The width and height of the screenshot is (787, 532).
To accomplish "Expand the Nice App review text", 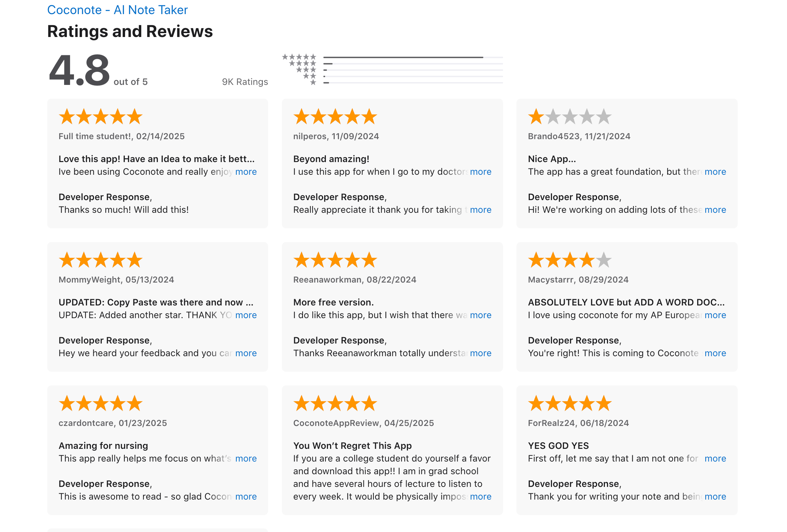I will coord(715,172).
